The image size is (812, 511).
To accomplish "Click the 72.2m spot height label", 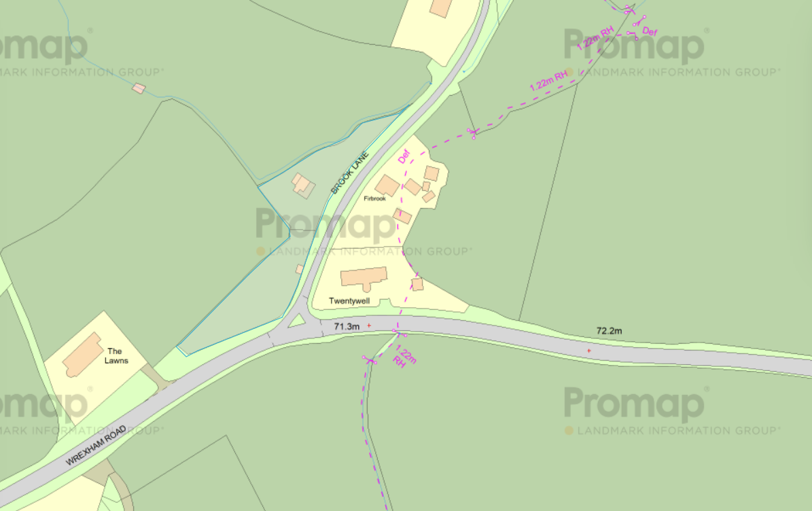I will 609,330.
